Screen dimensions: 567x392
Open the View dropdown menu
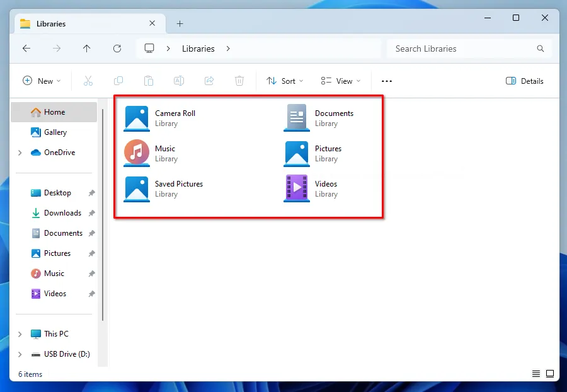click(340, 81)
